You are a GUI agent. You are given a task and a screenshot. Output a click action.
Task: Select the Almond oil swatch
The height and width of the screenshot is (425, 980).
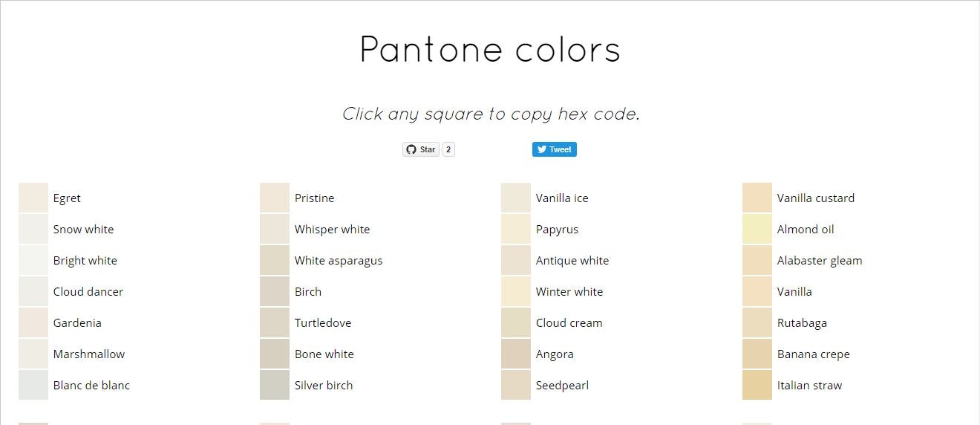pos(757,229)
